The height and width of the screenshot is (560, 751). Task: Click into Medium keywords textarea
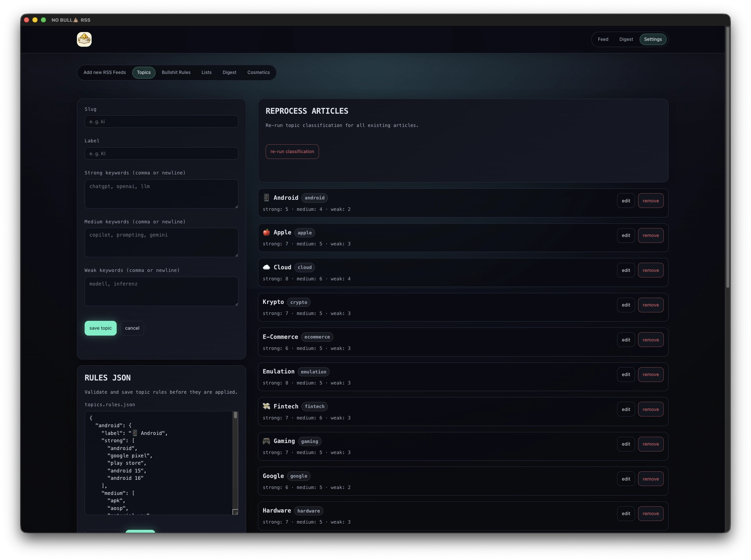(x=161, y=242)
